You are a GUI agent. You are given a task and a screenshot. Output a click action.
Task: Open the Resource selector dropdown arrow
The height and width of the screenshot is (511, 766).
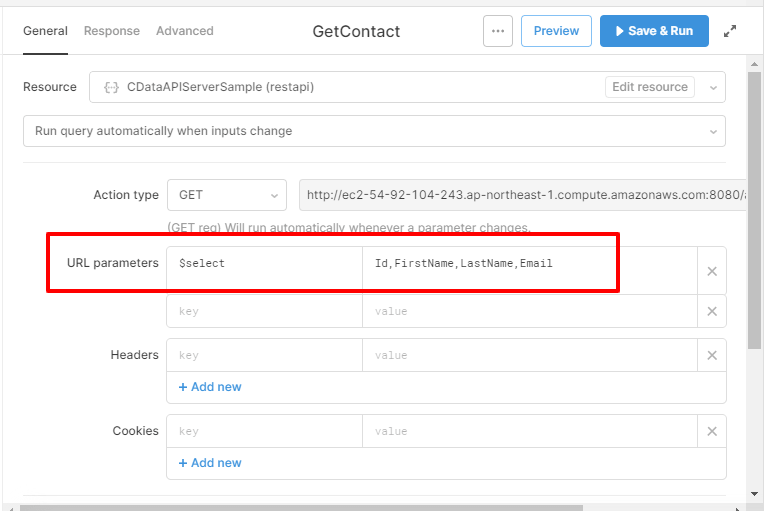(x=714, y=87)
